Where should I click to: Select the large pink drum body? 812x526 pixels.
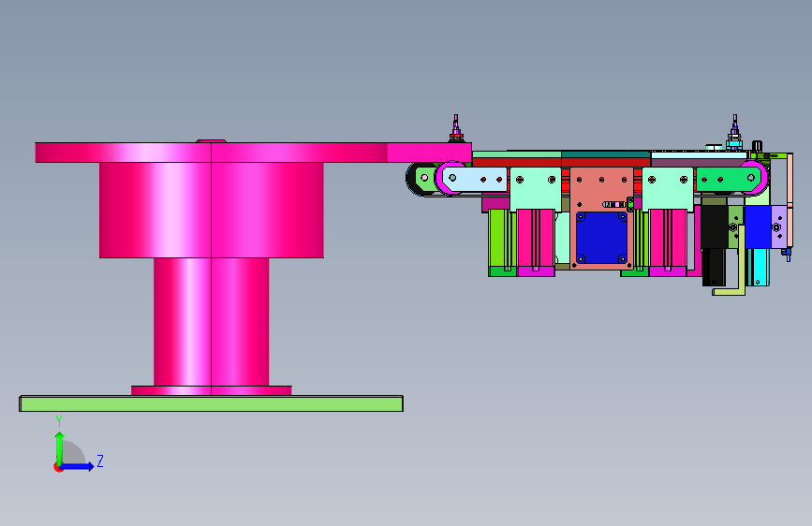pyautogui.click(x=212, y=211)
